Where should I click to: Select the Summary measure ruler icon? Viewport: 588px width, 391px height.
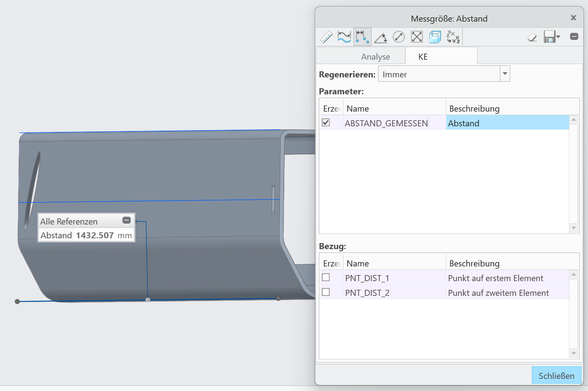326,37
